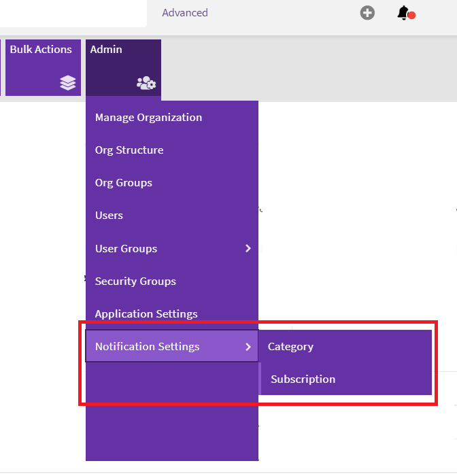The image size is (457, 476).
Task: Choose Category from Notification Settings submenu
Action: pos(290,347)
